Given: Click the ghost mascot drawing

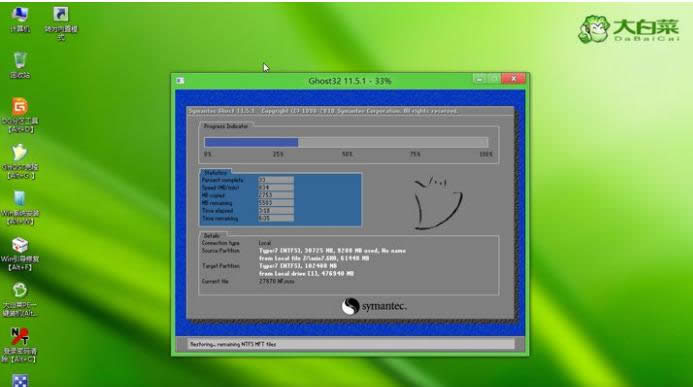Looking at the screenshot, I should point(438,203).
